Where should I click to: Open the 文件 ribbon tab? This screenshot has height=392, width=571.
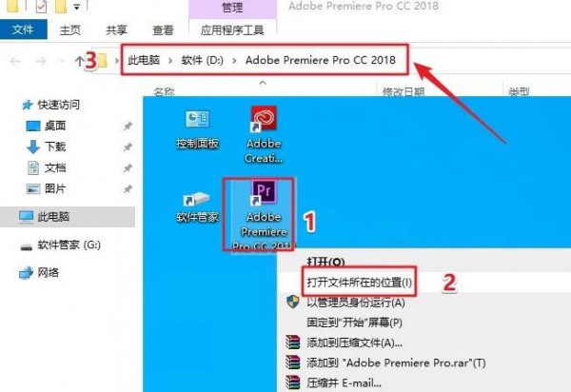tap(23, 29)
